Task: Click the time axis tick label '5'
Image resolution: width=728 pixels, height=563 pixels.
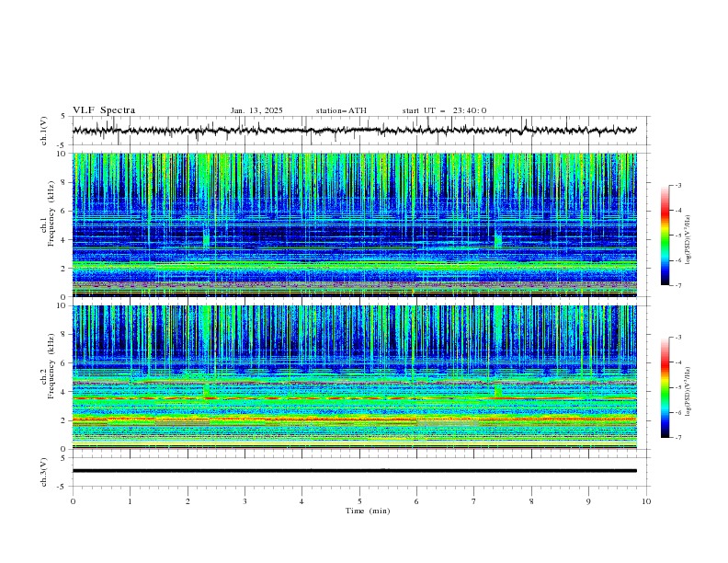Action: (359, 501)
